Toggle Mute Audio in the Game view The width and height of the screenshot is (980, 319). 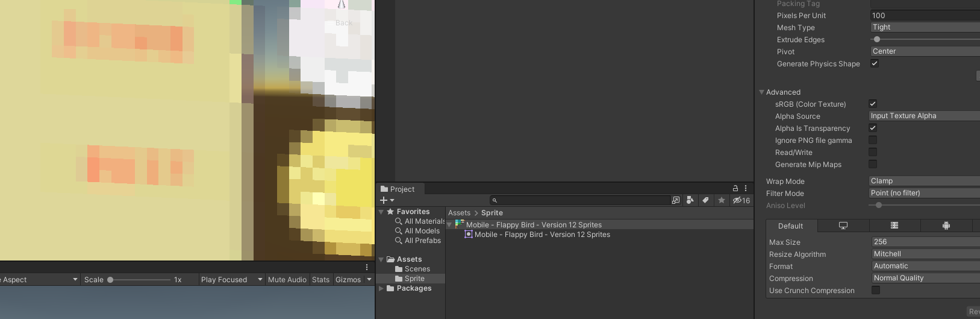click(287, 280)
